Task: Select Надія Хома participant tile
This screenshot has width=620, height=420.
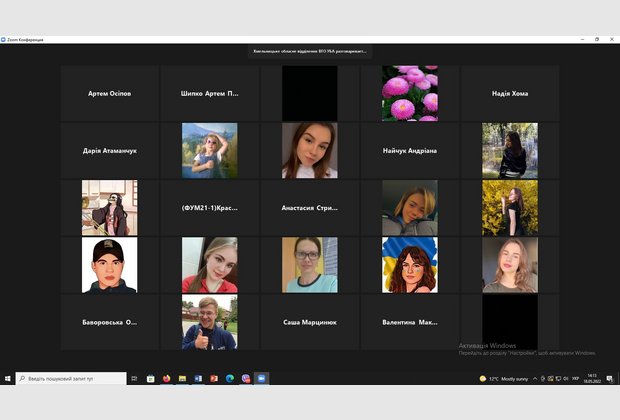Action: 509,94
